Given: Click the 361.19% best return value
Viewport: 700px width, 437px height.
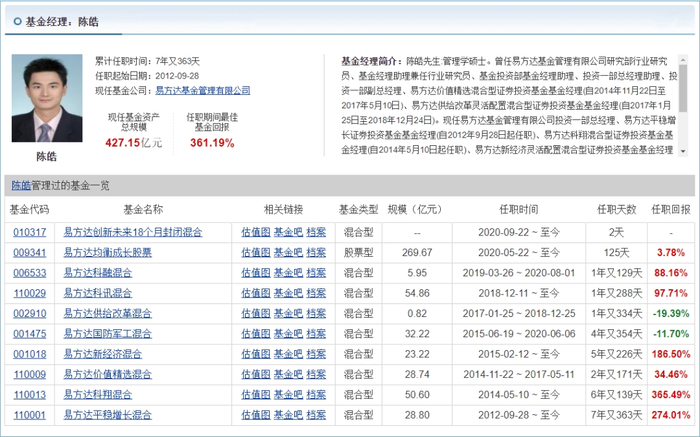Looking at the screenshot, I should point(212,143).
